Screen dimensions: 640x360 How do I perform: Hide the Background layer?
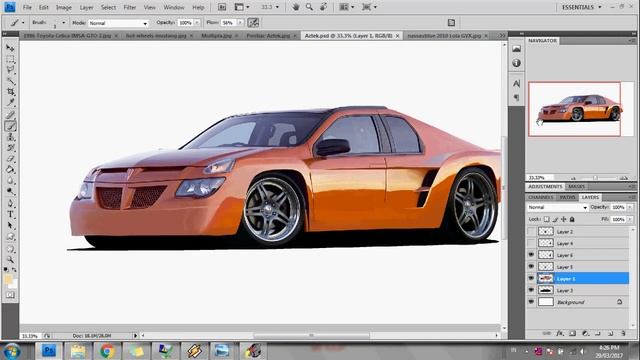click(531, 302)
